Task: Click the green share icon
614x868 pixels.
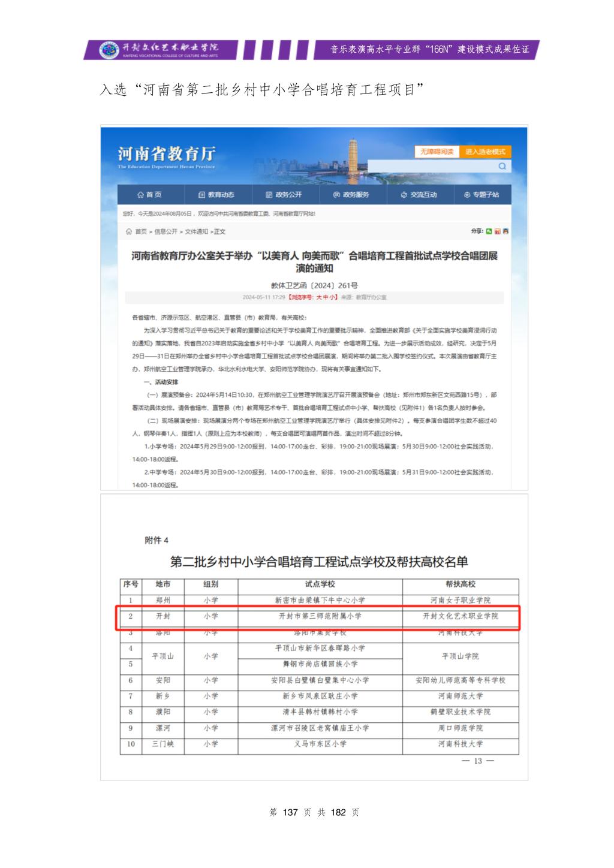Action: click(x=489, y=231)
